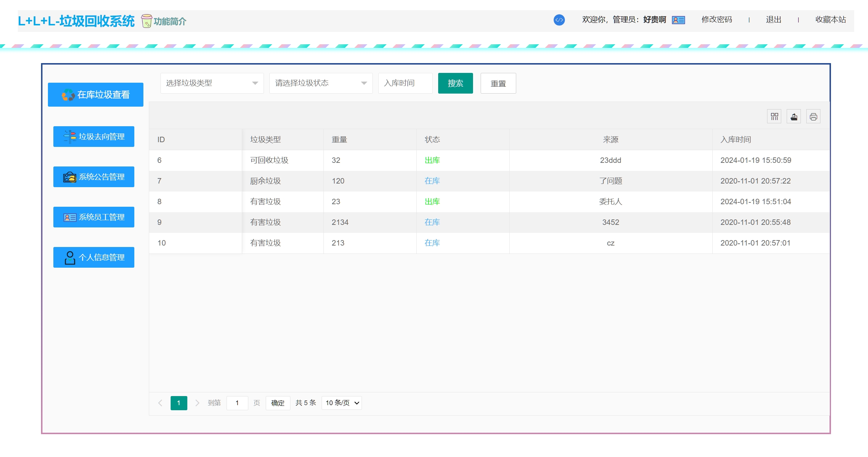Click the 搜索 button
This screenshot has width=868, height=457.
(455, 83)
